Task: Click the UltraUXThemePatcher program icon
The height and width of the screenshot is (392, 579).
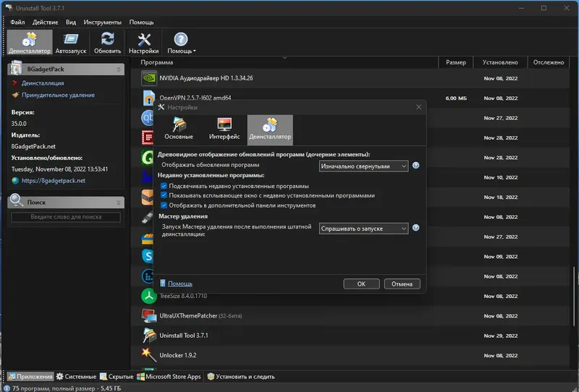Action: coord(149,316)
